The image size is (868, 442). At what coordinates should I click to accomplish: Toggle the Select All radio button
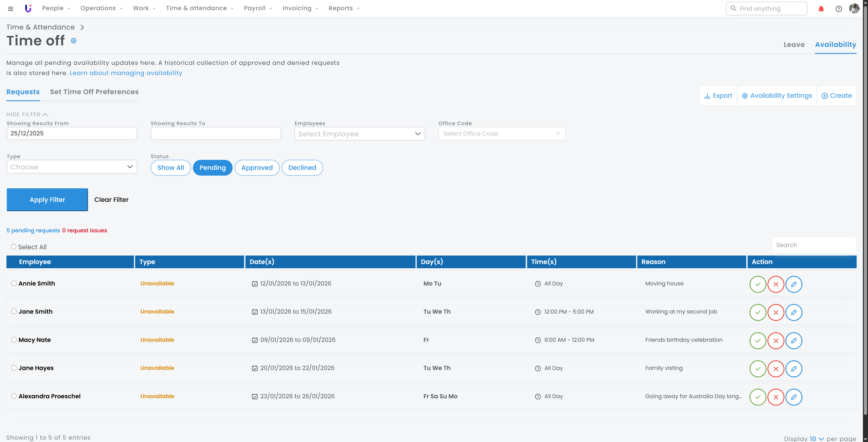tap(14, 247)
